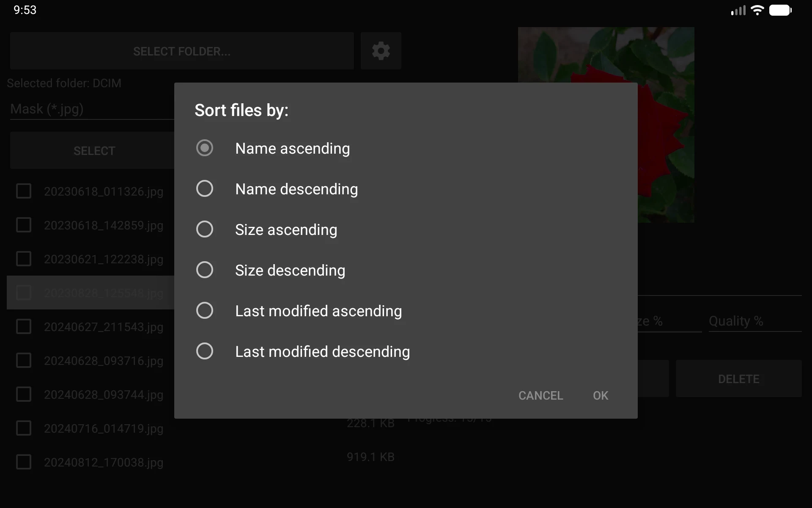
Task: Select file name 20240716_014719.jpg
Action: tap(104, 428)
